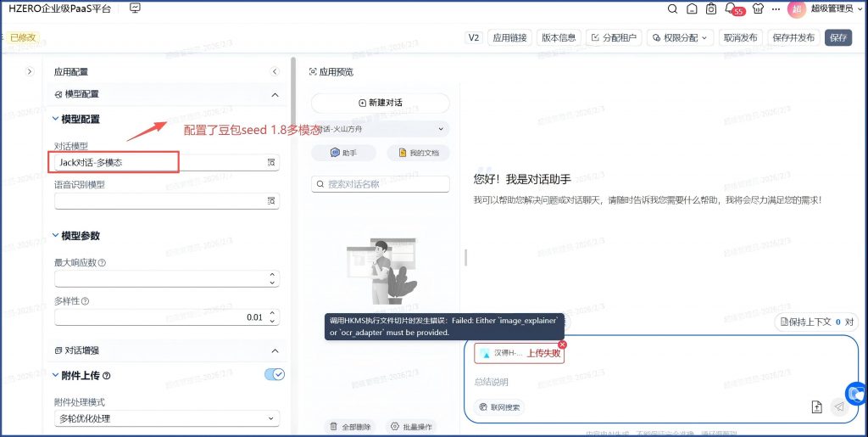868x437 pixels.
Task: Switch to the 我的文档 tab
Action: coord(418,153)
